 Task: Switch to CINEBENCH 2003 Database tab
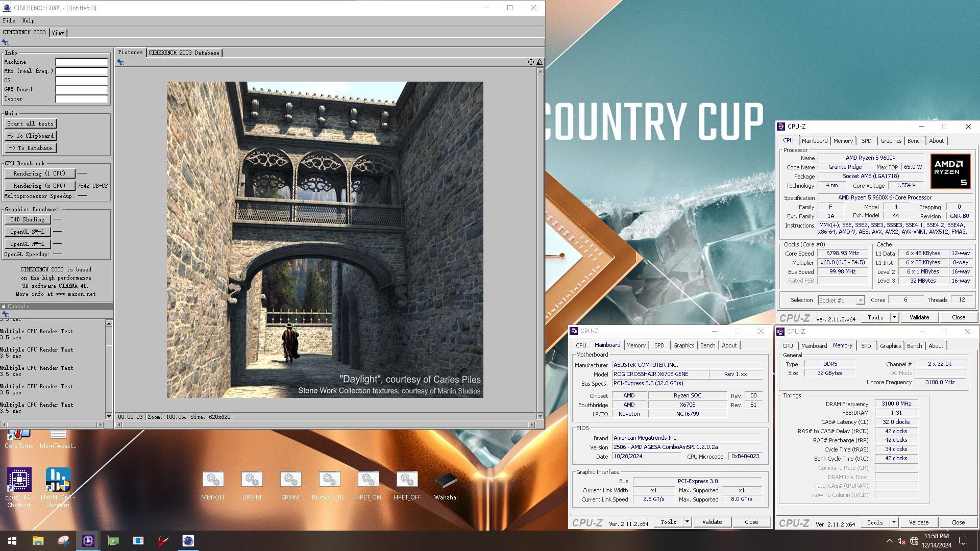click(184, 53)
